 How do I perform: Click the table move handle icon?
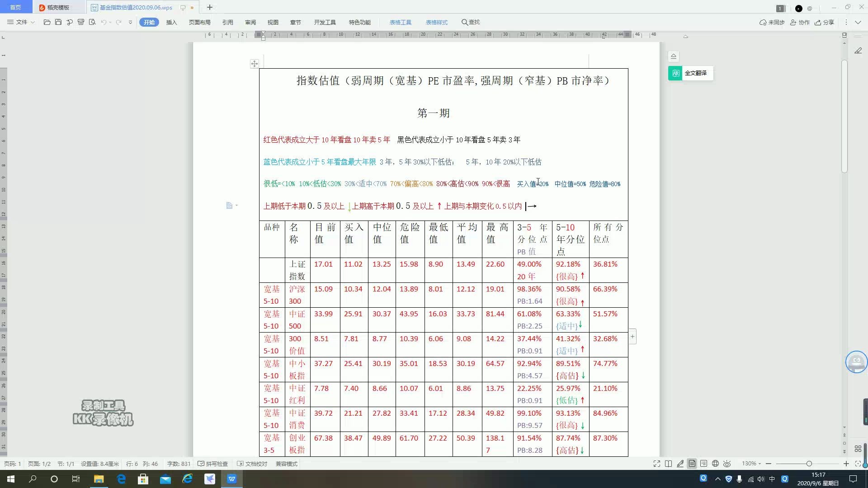pyautogui.click(x=255, y=64)
